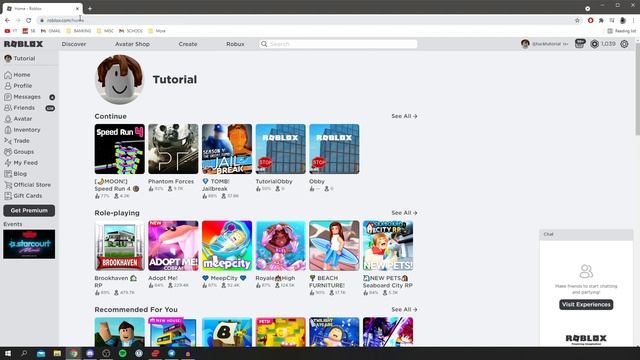Open the Avatar sidebar item
The image size is (640, 360).
(x=18, y=119)
